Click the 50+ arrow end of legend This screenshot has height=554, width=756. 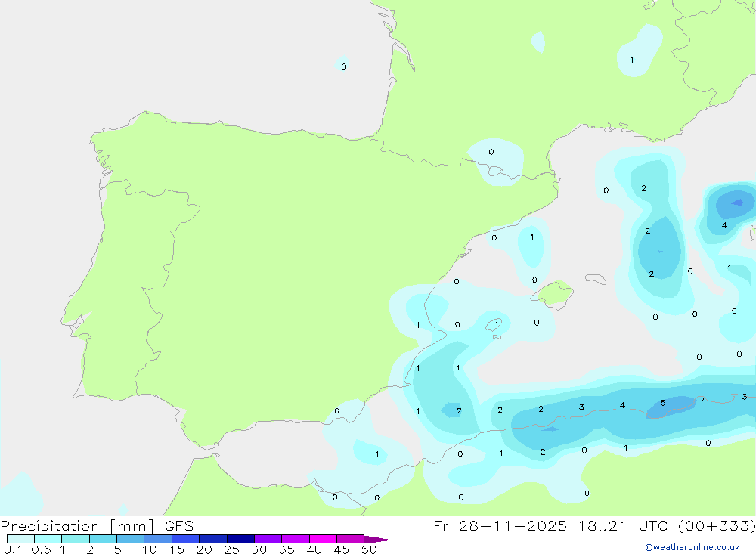click(x=377, y=539)
